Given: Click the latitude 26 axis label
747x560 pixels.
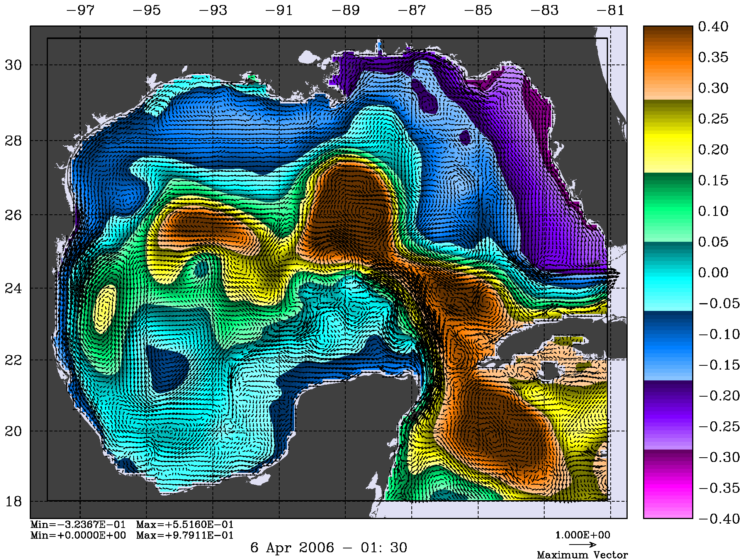Looking at the screenshot, I should 14,215.
